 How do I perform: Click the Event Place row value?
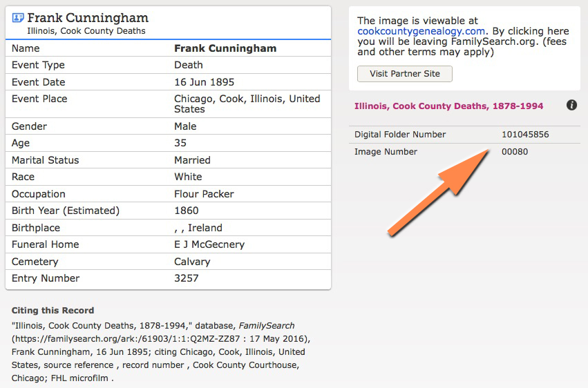tap(247, 104)
